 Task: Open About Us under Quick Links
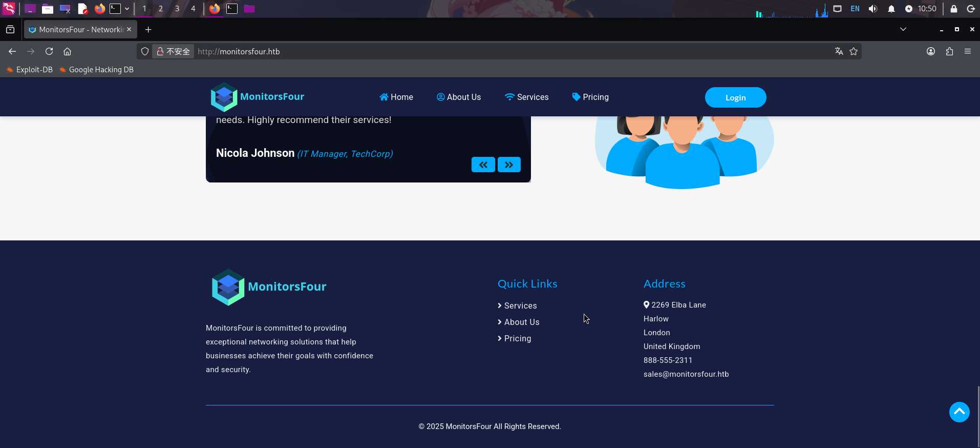coord(519,322)
